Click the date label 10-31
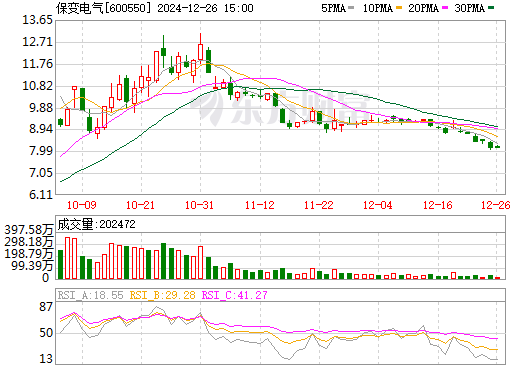Image resolution: width=520 pixels, height=365 pixels. click(199, 205)
